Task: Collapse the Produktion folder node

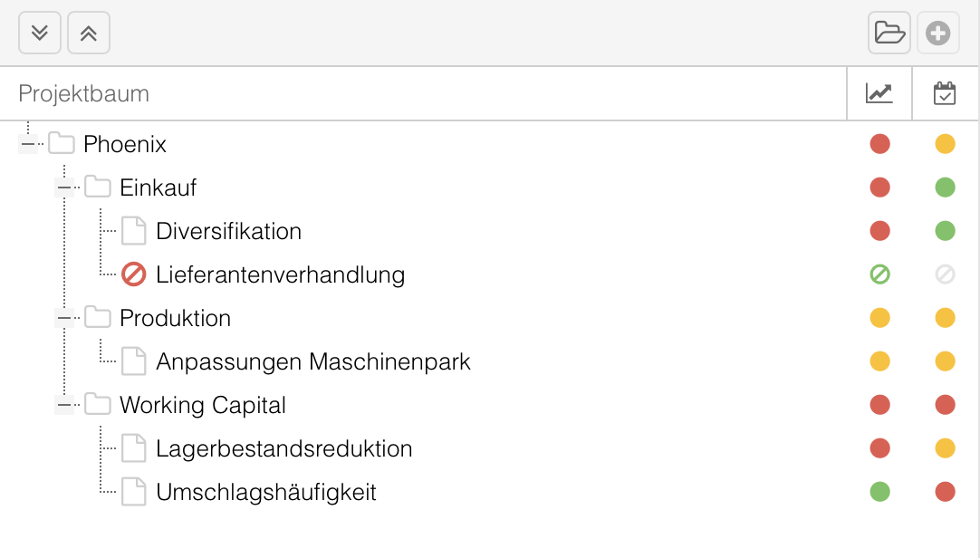Action: 64,318
